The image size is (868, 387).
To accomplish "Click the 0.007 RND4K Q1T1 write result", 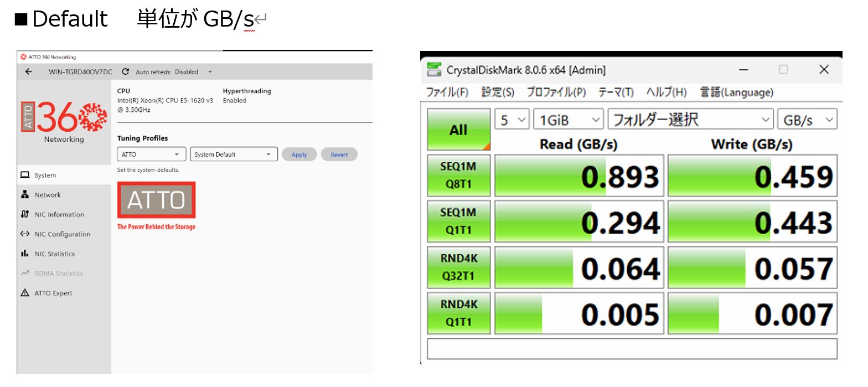I will point(752,313).
